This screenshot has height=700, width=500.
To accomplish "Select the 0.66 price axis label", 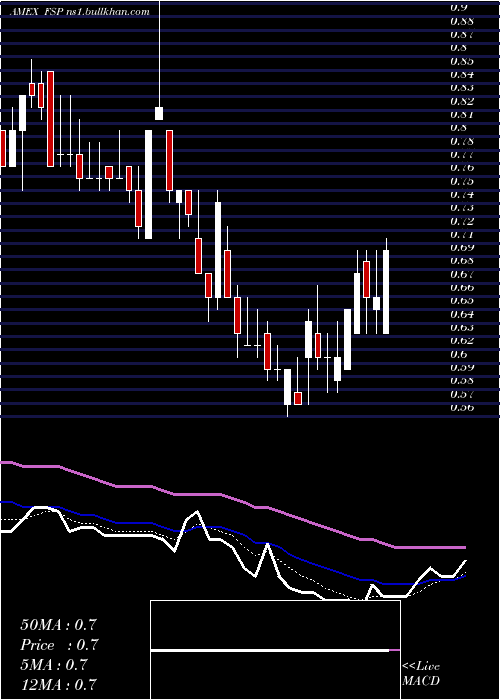I will (x=462, y=288).
